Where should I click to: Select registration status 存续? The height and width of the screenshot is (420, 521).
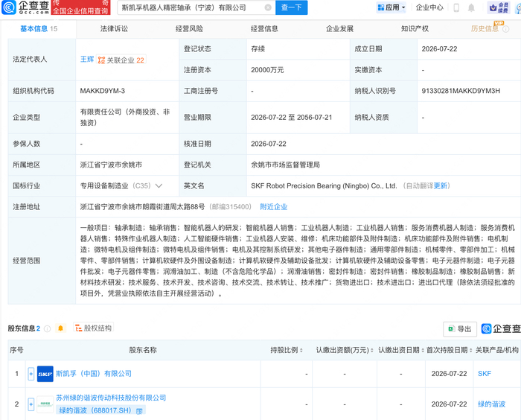tap(258, 49)
